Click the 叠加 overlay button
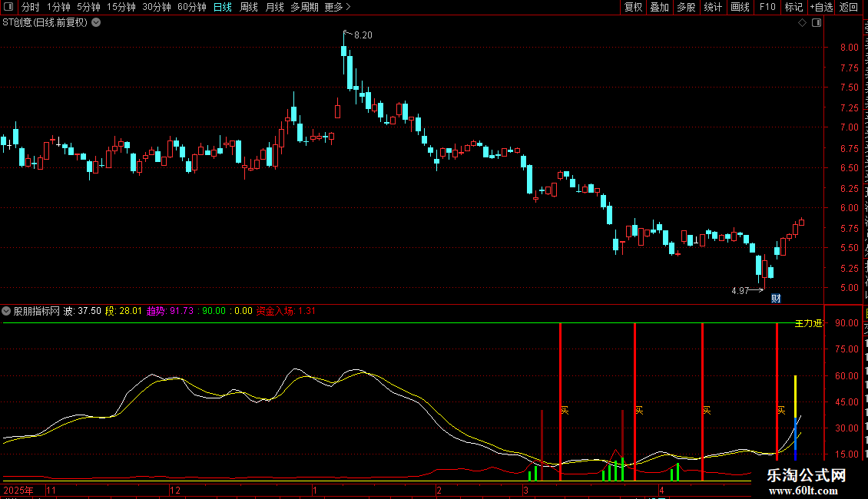The image size is (868, 499). (659, 7)
